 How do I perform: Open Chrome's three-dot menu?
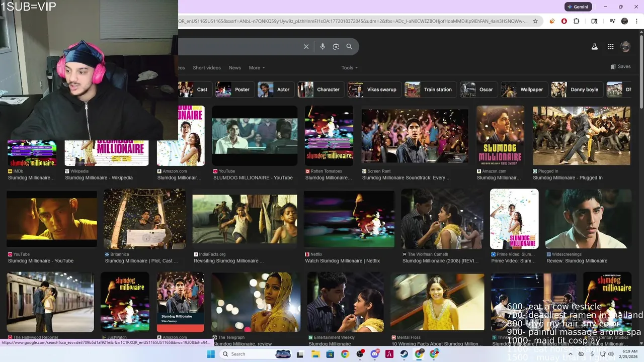pyautogui.click(x=636, y=21)
